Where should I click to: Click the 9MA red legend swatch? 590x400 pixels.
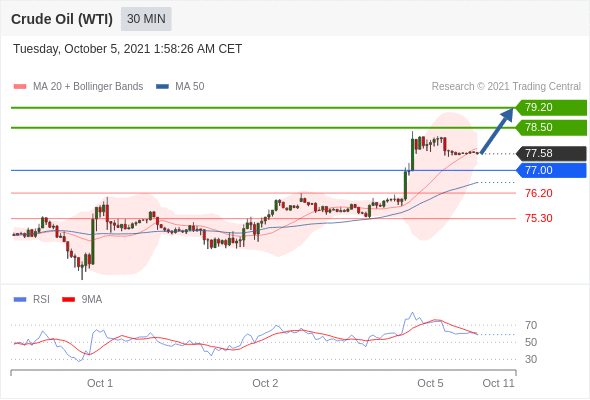[x=68, y=300]
